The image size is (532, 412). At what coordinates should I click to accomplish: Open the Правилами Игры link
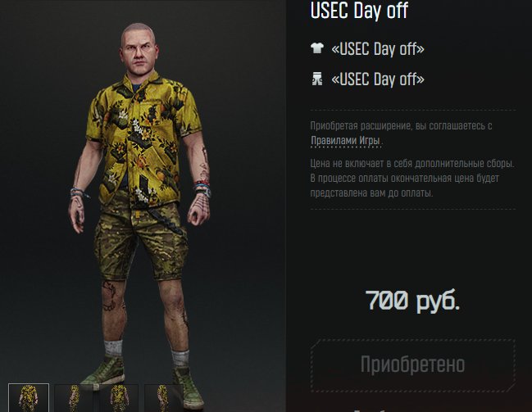click(x=345, y=140)
